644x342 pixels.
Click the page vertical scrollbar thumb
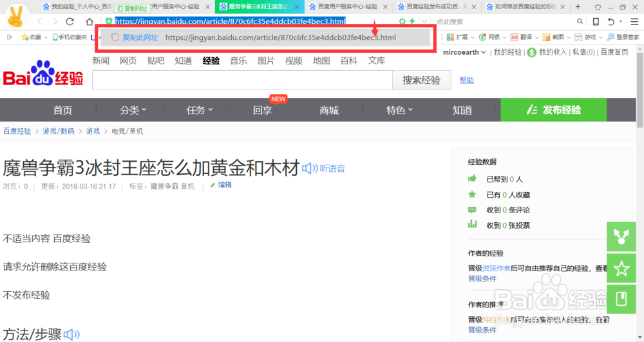[640, 90]
